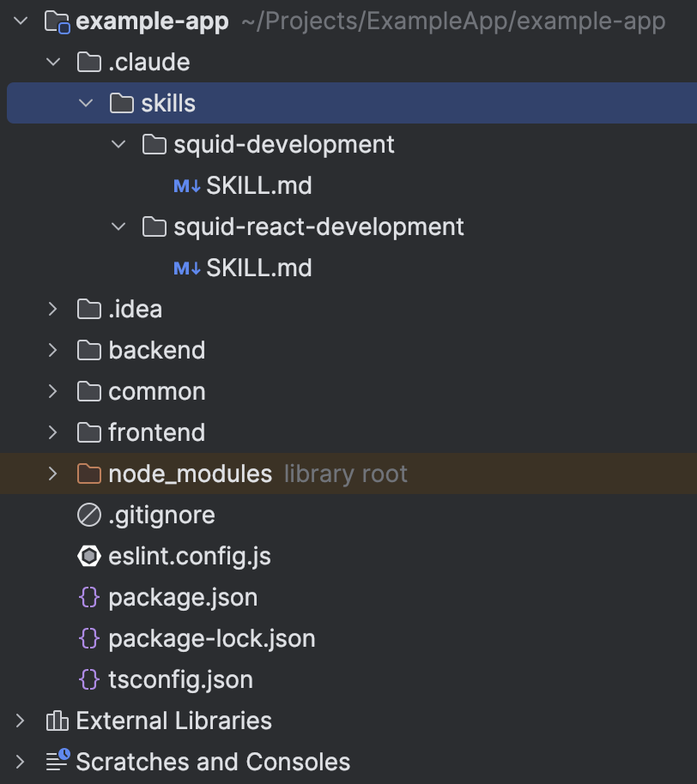697x784 pixels.
Task: Select the common folder
Action: (x=156, y=392)
